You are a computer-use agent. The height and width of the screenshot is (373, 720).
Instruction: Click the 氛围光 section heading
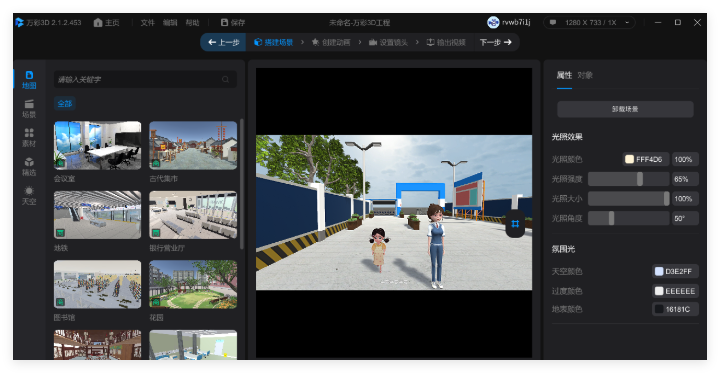click(x=563, y=249)
